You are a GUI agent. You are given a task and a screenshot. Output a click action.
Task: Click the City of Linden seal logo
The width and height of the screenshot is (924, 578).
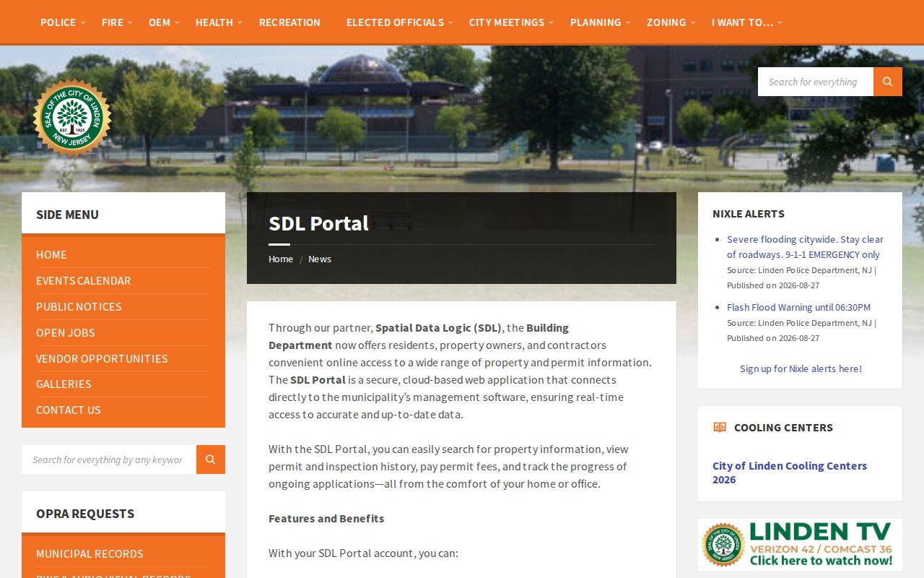click(x=71, y=118)
